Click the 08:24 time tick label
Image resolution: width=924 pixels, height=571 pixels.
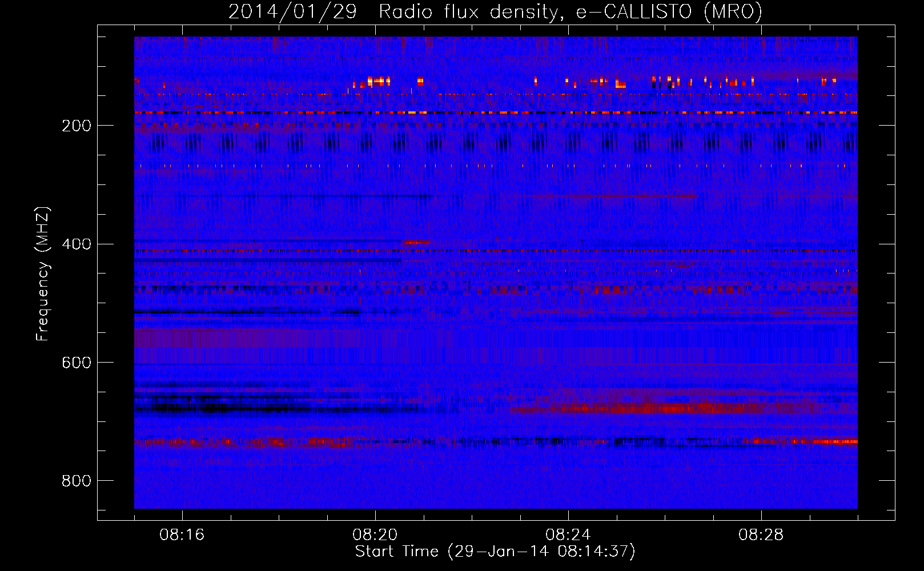568,535
